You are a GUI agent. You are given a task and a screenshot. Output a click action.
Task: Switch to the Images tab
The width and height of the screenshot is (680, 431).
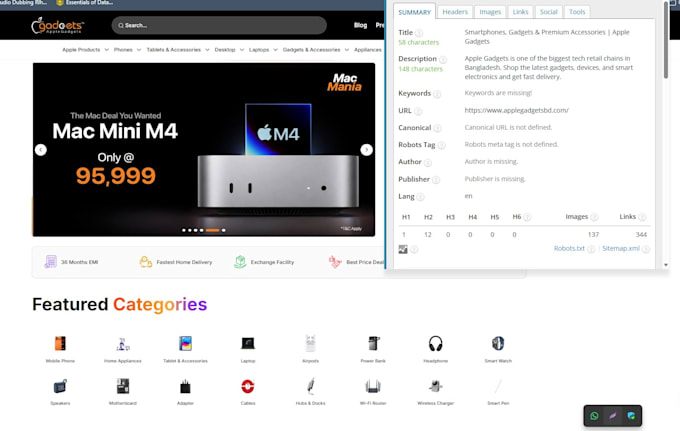490,12
